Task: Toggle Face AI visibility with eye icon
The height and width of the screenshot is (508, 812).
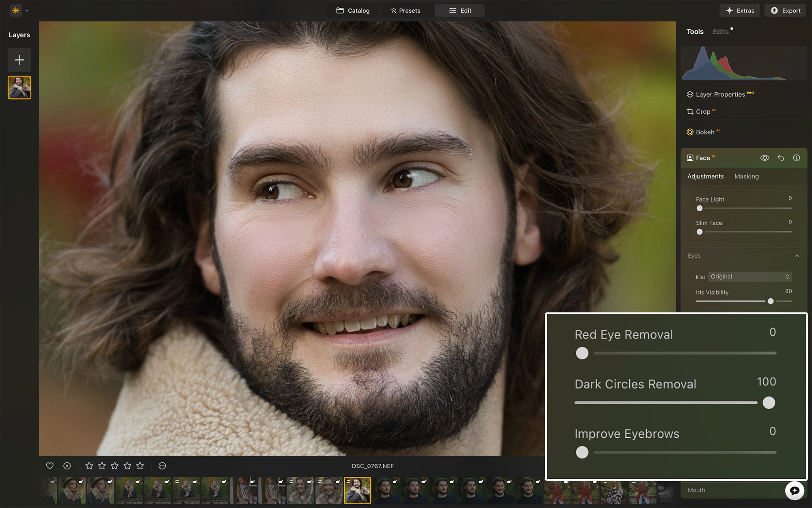Action: [765, 158]
